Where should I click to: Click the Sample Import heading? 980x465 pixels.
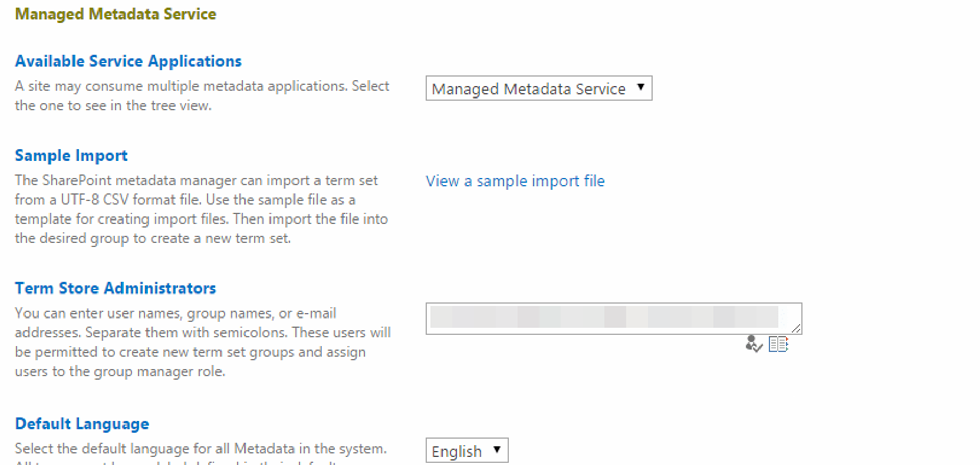(x=71, y=155)
